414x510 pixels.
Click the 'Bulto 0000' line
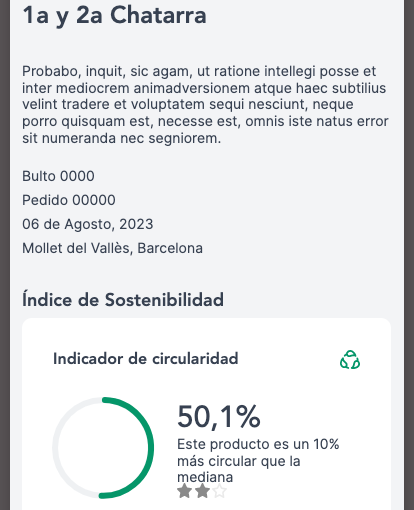point(58,176)
